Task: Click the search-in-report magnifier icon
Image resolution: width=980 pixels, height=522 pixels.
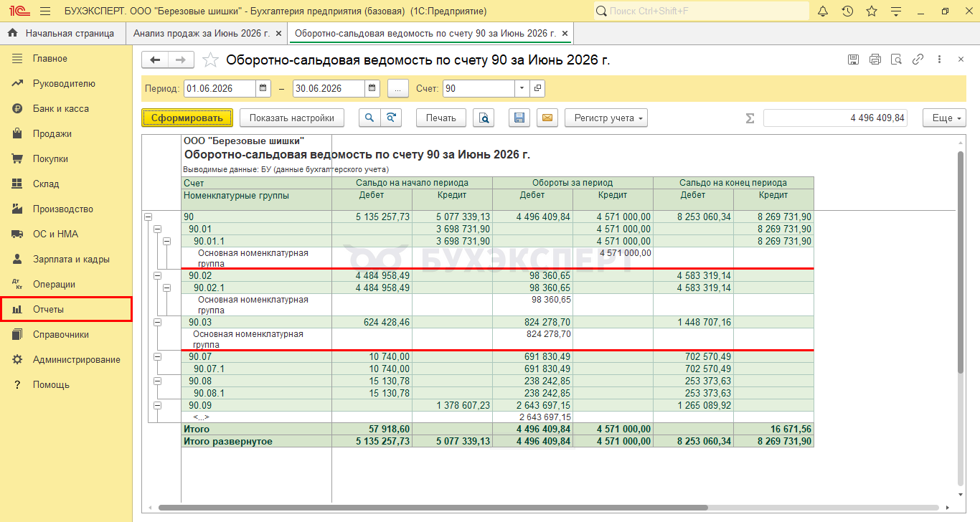Action: click(369, 118)
